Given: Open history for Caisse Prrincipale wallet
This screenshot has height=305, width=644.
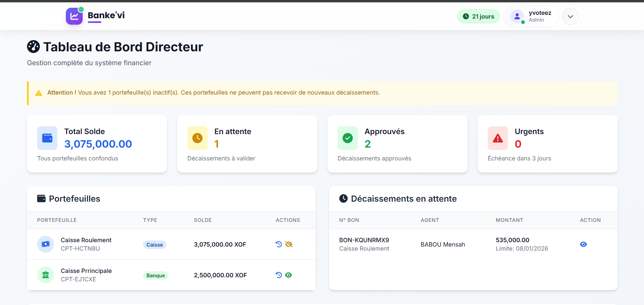Looking at the screenshot, I should [x=279, y=275].
